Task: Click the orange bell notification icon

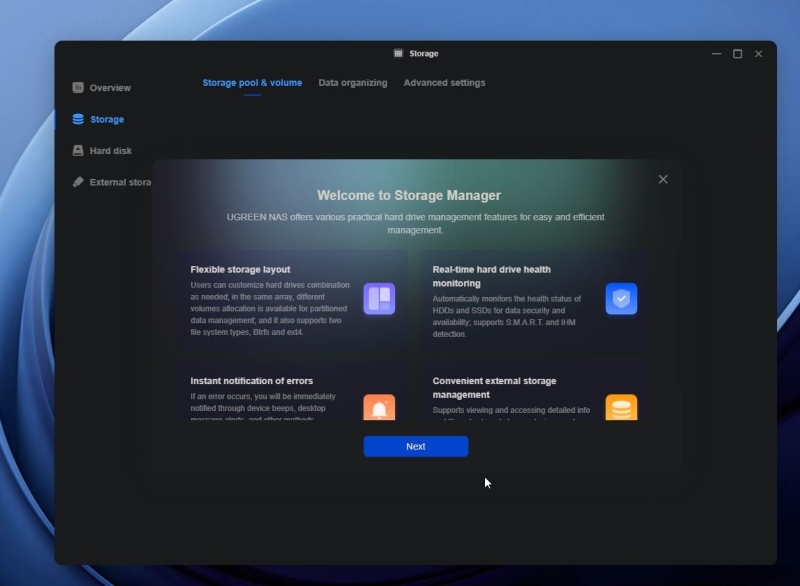Action: tap(379, 407)
